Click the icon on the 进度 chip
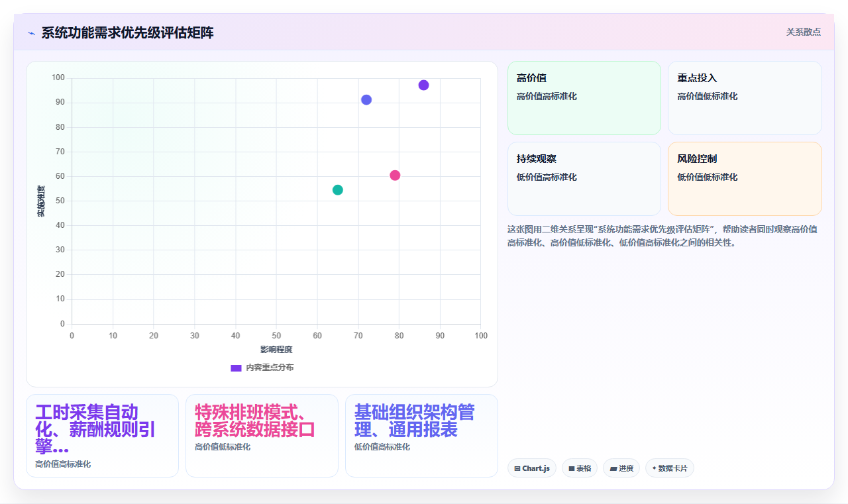Viewport: 848px width, 504px height. click(613, 469)
